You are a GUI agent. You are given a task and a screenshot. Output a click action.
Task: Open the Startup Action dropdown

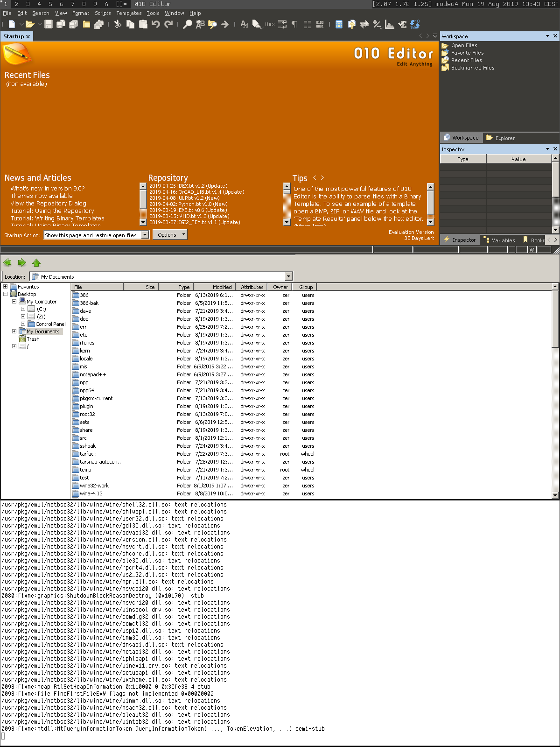[x=145, y=235]
